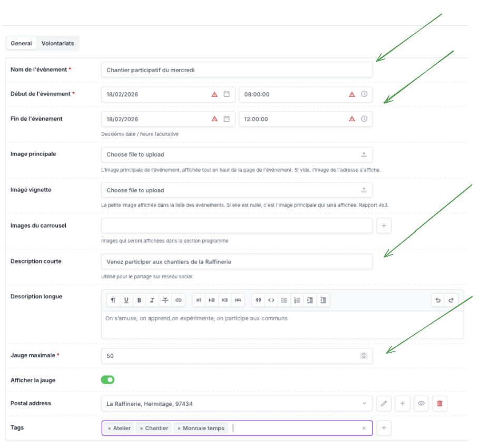
Task: Delete the postal address using red trash icon
Action: tap(440, 404)
